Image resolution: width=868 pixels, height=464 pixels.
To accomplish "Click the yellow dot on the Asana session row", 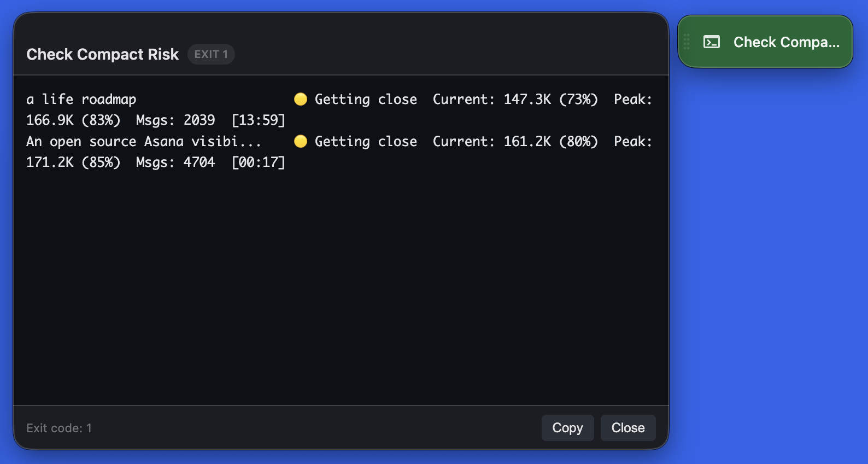I will click(300, 141).
